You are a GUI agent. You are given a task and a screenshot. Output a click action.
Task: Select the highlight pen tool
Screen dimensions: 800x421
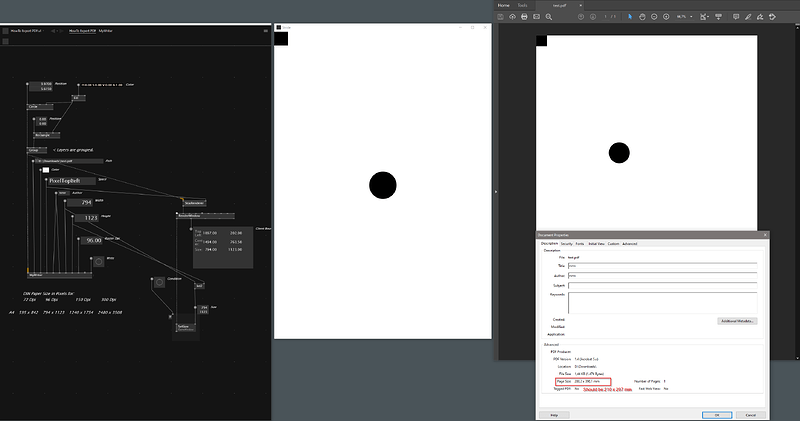point(748,17)
